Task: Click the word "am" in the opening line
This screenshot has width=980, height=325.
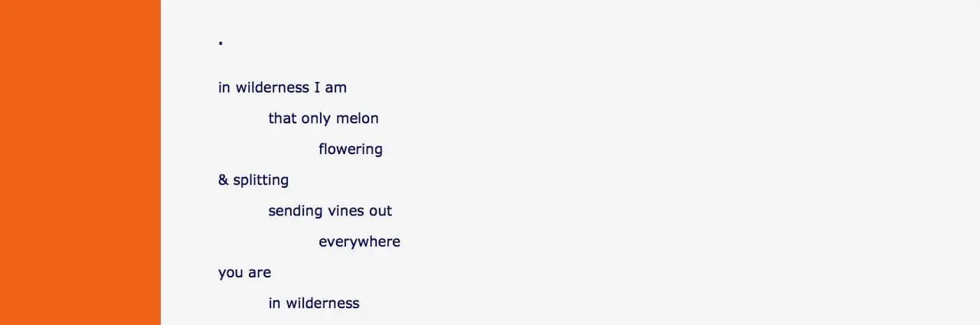Action: point(336,87)
